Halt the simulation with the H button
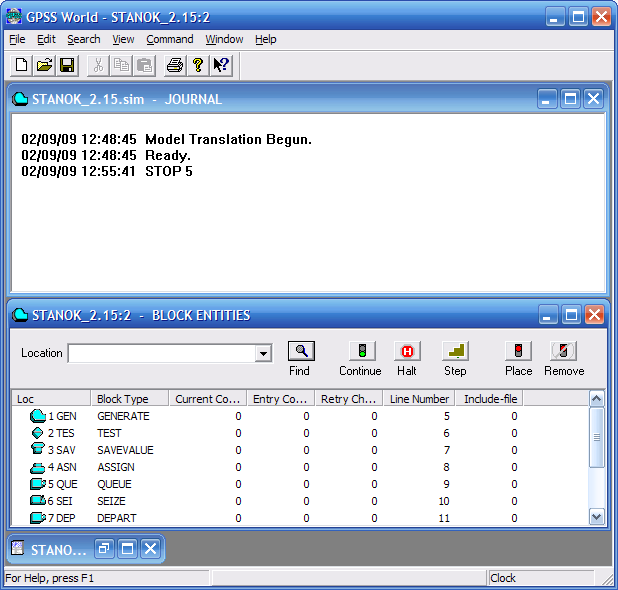The image size is (618, 590). coord(407,351)
